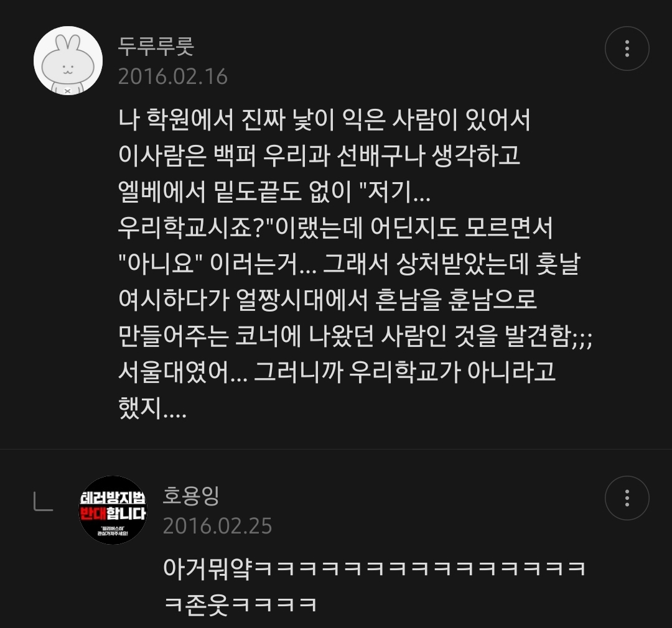Open the three-dot menu on 호용잉's reply
The height and width of the screenshot is (628, 672).
coord(627,498)
